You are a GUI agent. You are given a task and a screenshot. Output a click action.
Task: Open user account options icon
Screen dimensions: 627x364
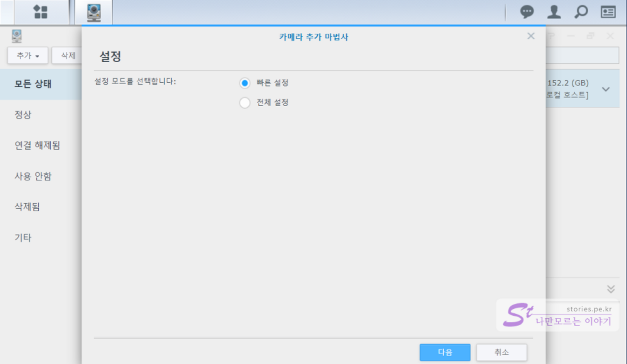554,12
